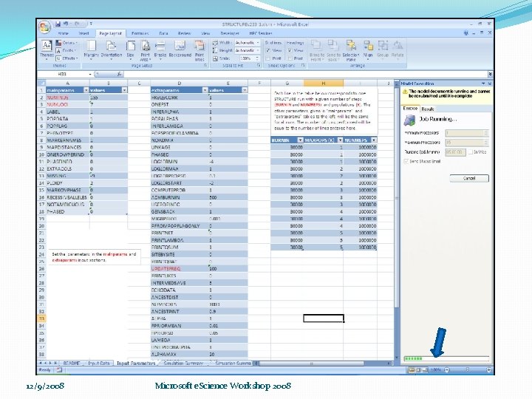Select column H header
The width and height of the screenshot is (532, 399).
tap(324, 83)
